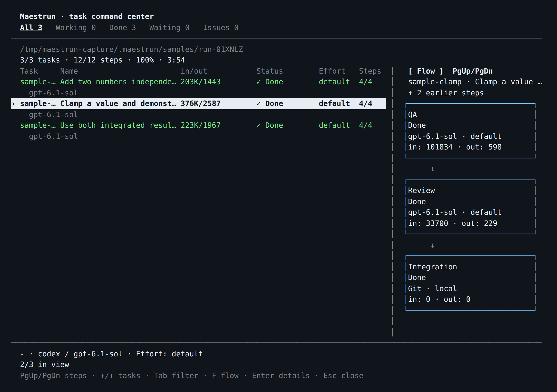Click the selection chevron beside the Clamp row
Screen dimensions: 557x392
[14, 104]
